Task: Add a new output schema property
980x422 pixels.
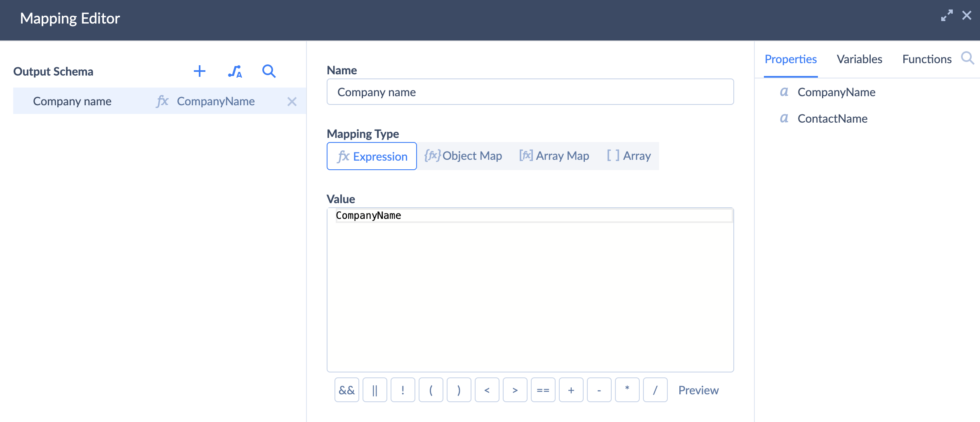Action: pos(200,71)
